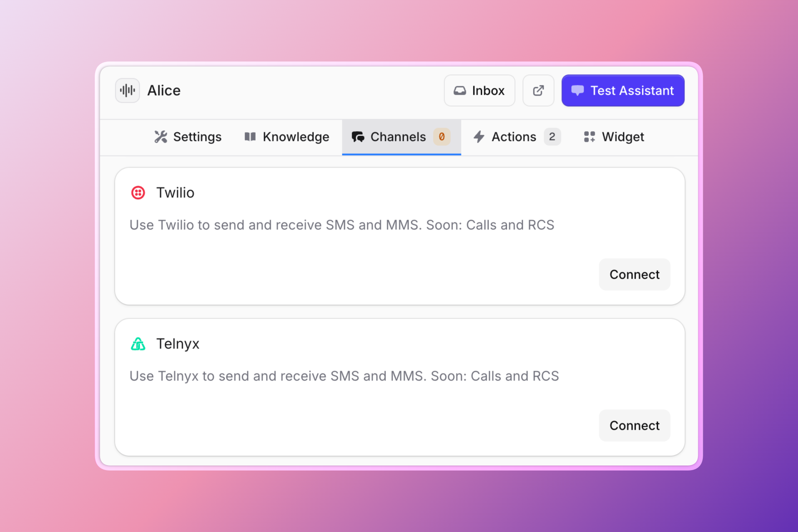This screenshot has width=798, height=532.
Task: Open assistant in new window icon
Action: coord(538,90)
